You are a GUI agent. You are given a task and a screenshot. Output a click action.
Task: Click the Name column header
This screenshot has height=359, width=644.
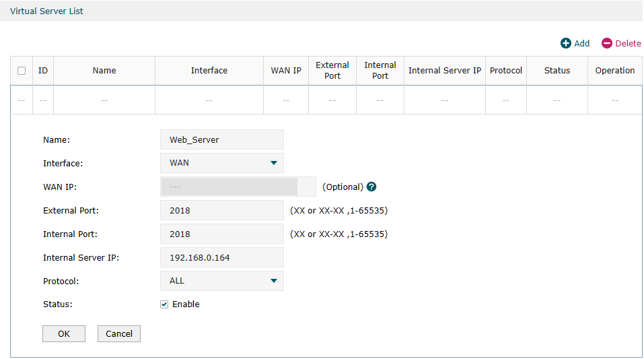(x=104, y=71)
